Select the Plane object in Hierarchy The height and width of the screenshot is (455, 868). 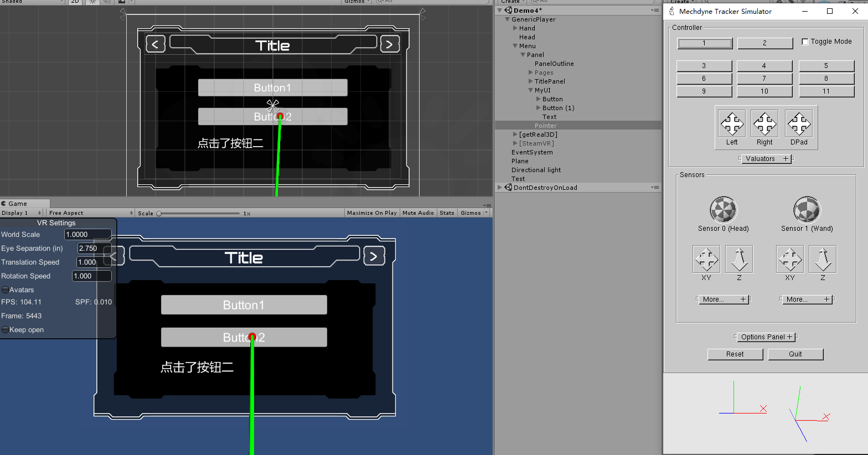(520, 161)
